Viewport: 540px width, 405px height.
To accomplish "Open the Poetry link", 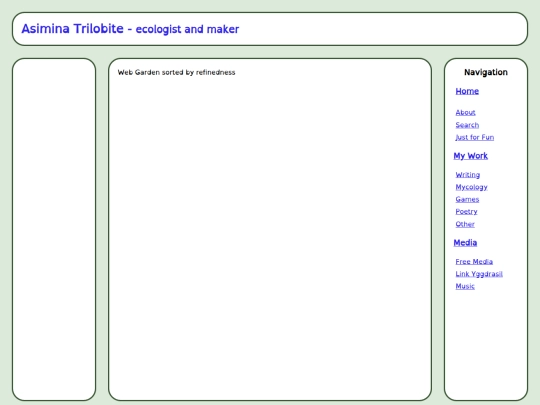I will click(x=466, y=212).
